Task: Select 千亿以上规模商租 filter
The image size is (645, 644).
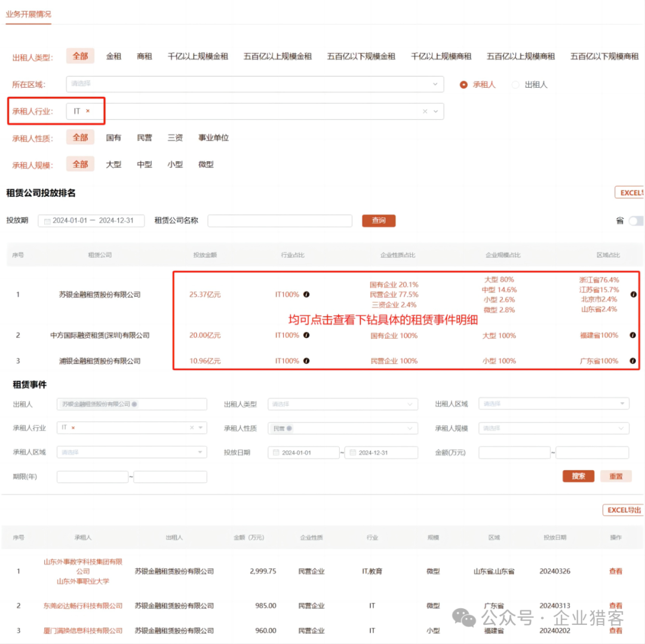Action: (x=441, y=56)
